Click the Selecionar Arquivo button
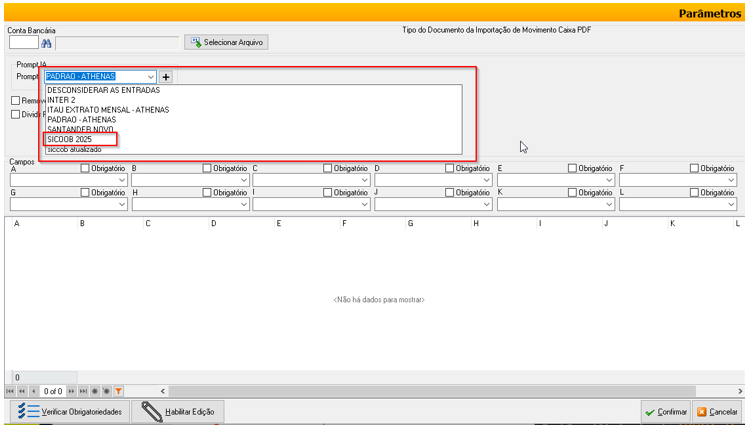 click(226, 43)
